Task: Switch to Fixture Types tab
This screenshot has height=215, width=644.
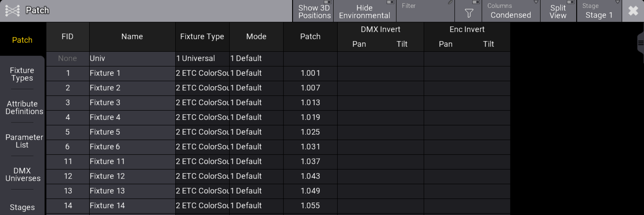Action: (x=22, y=74)
